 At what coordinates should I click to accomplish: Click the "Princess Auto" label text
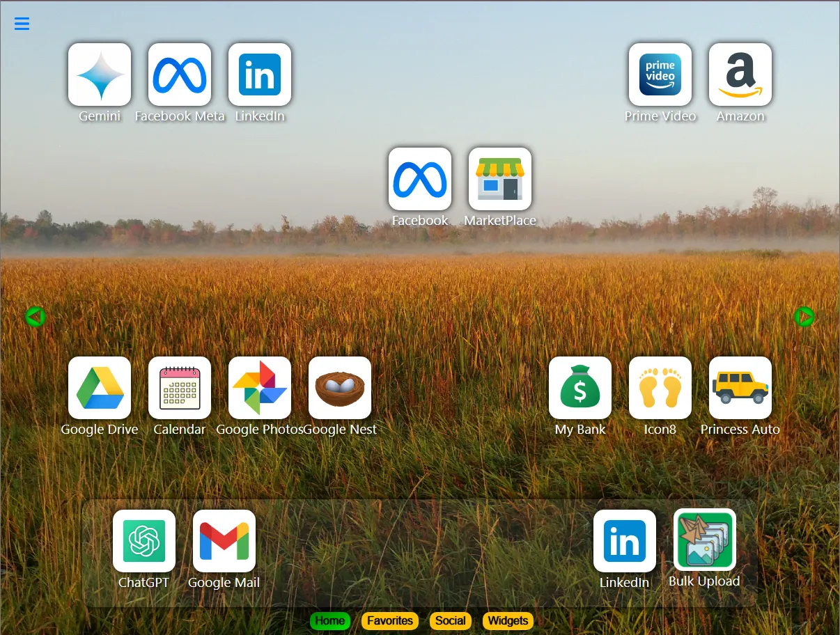click(740, 430)
